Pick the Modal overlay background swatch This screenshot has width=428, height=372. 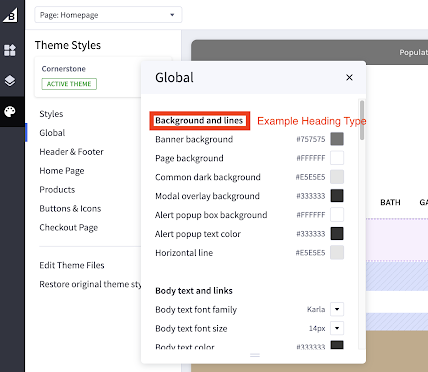(337, 196)
